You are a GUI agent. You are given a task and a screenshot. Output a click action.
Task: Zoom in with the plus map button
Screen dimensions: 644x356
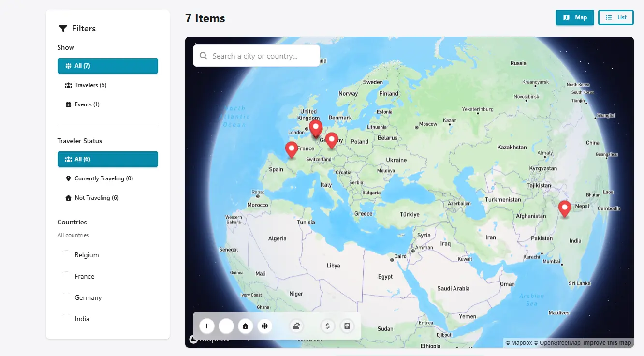(206, 326)
